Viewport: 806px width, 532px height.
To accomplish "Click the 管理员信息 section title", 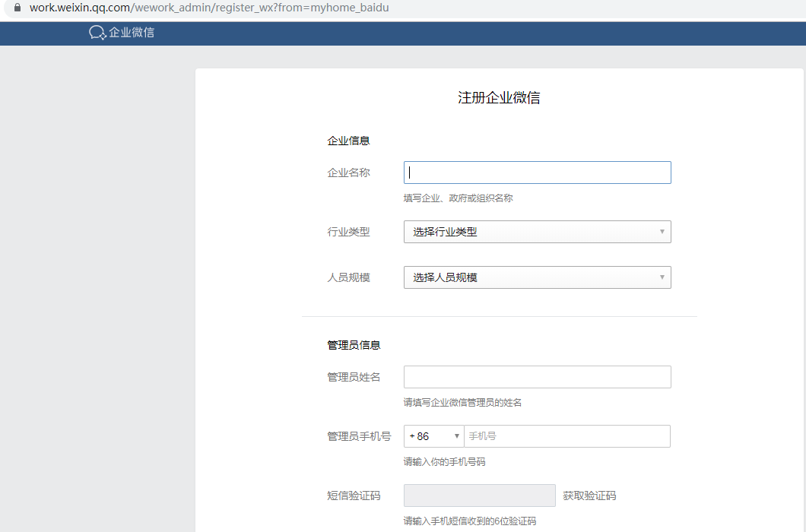I will 354,345.
